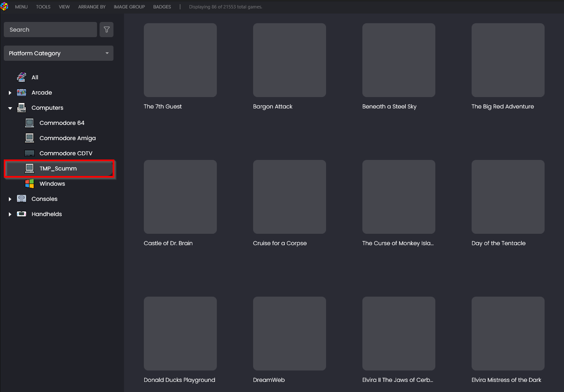Click the Handhelds device icon

point(22,214)
